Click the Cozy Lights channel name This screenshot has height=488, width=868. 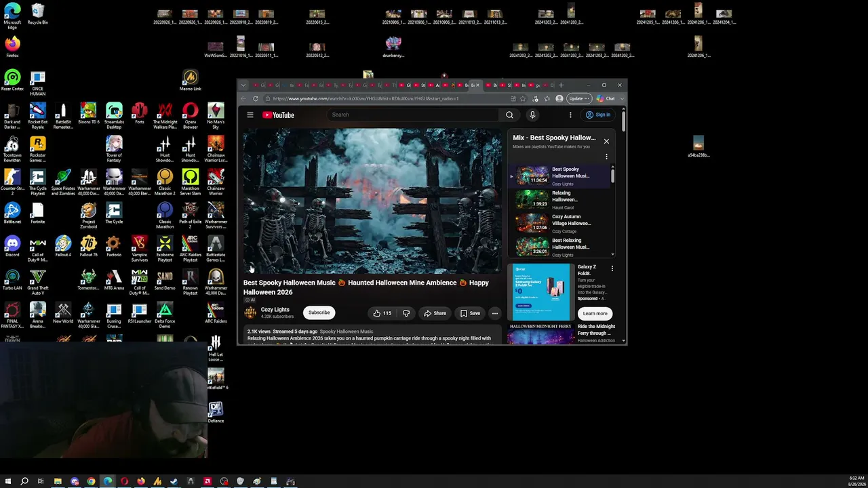pyautogui.click(x=275, y=310)
